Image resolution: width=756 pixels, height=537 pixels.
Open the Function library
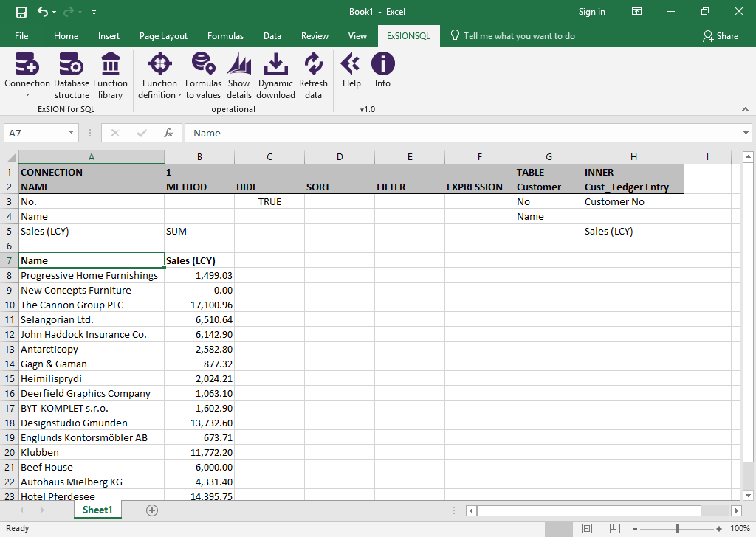coord(111,76)
